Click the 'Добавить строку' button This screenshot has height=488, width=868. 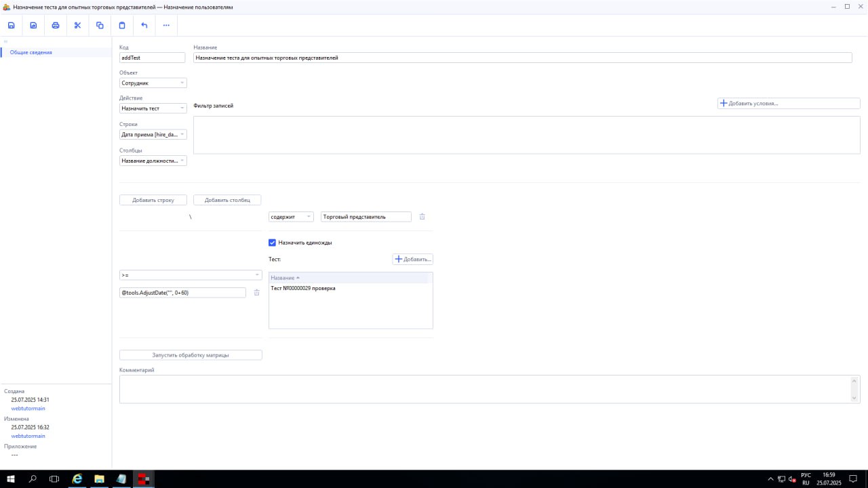pos(153,201)
